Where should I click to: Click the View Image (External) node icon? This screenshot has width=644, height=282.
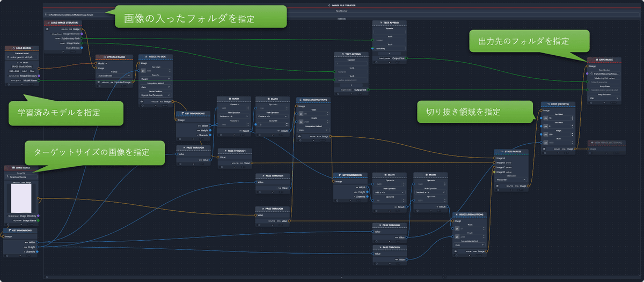(x=592, y=143)
